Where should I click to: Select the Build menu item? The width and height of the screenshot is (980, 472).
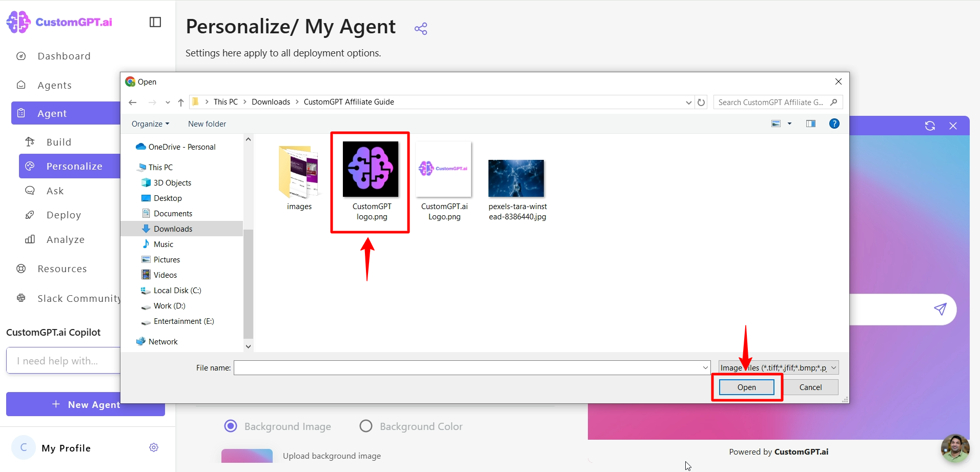pos(59,142)
